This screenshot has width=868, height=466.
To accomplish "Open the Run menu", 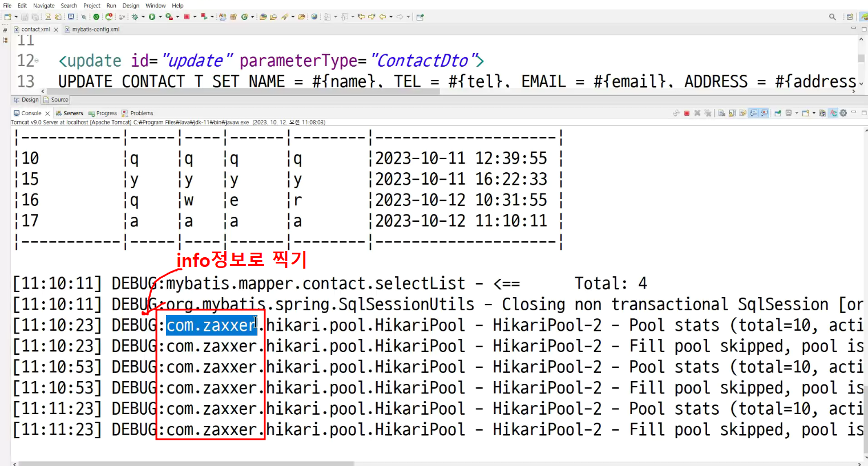I will [x=111, y=6].
